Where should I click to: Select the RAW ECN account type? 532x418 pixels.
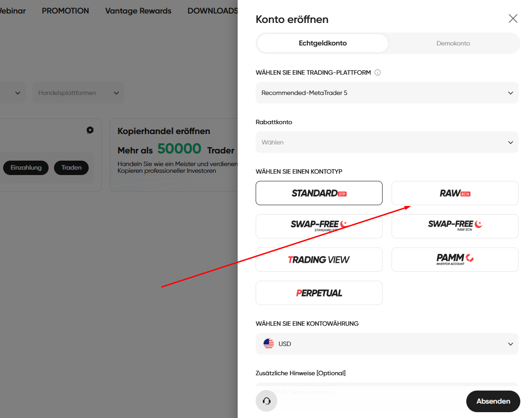455,193
